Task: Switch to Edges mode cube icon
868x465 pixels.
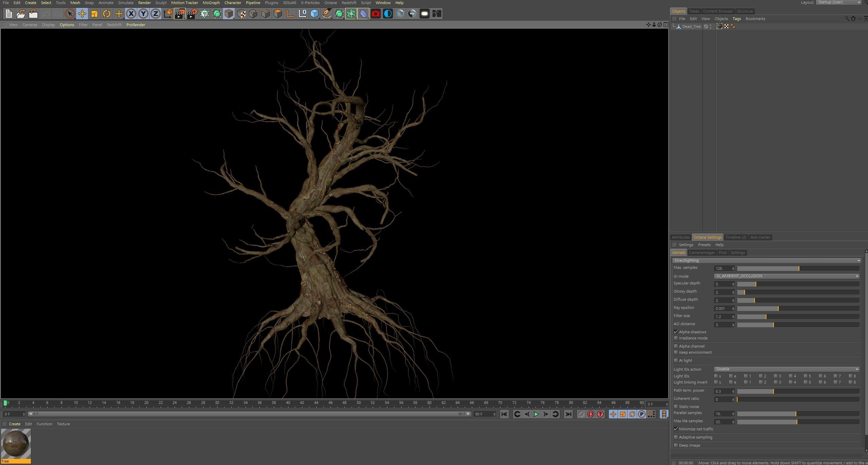Action: click(265, 14)
